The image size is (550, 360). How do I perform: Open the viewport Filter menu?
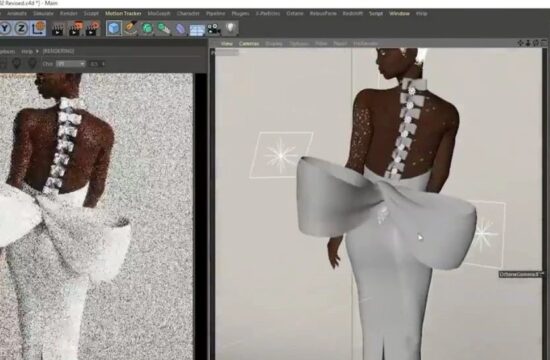point(321,44)
